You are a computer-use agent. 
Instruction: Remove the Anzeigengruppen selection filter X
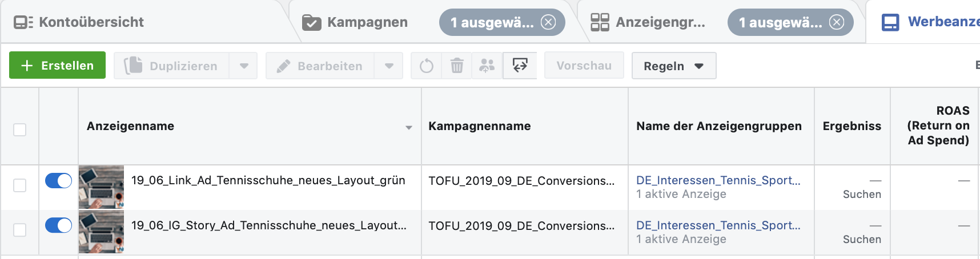tap(837, 22)
